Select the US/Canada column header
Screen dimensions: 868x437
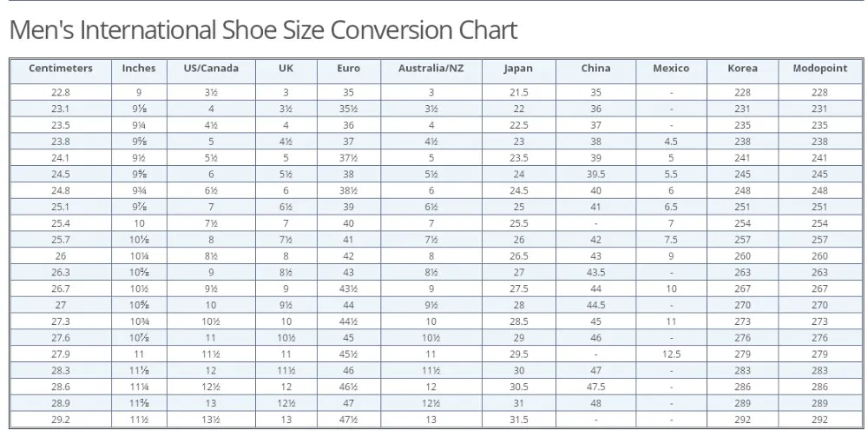(211, 69)
